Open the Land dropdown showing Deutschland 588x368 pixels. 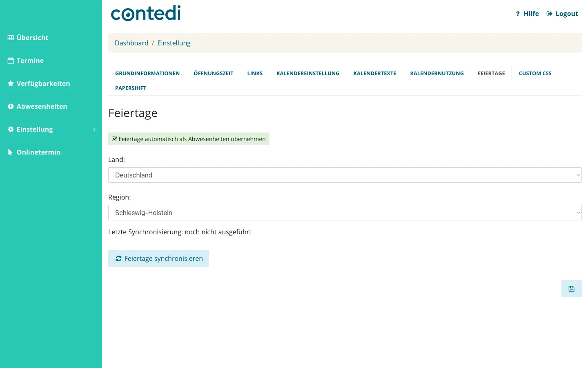pyautogui.click(x=345, y=175)
